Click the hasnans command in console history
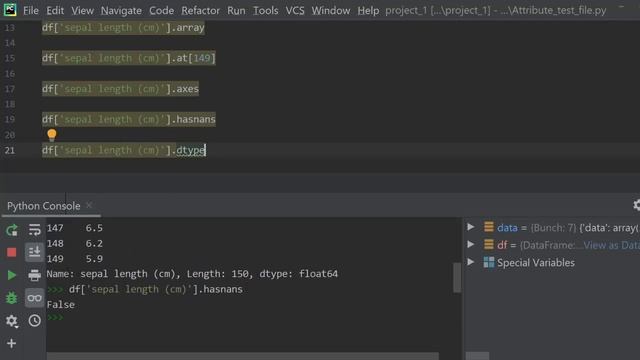The image size is (640, 360). 156,289
